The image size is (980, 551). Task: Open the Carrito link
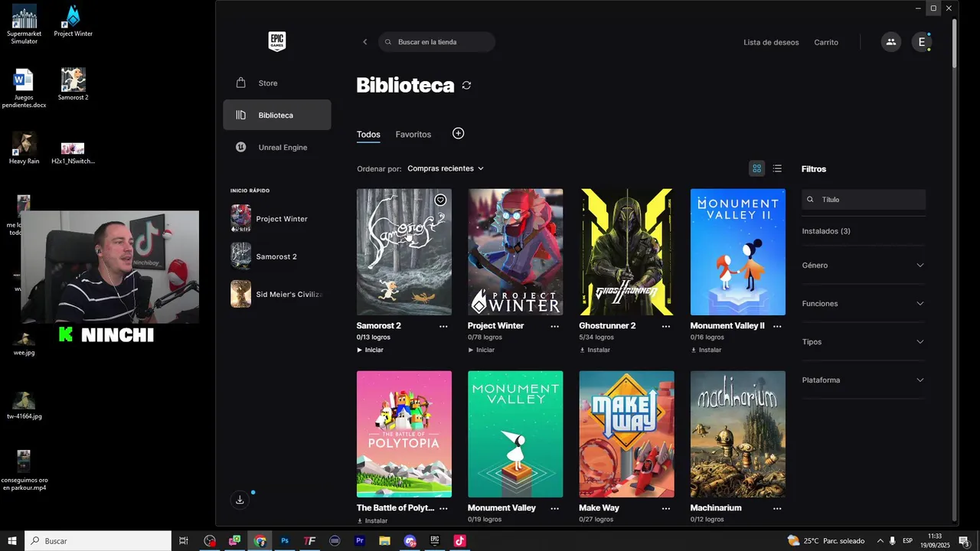pos(826,42)
